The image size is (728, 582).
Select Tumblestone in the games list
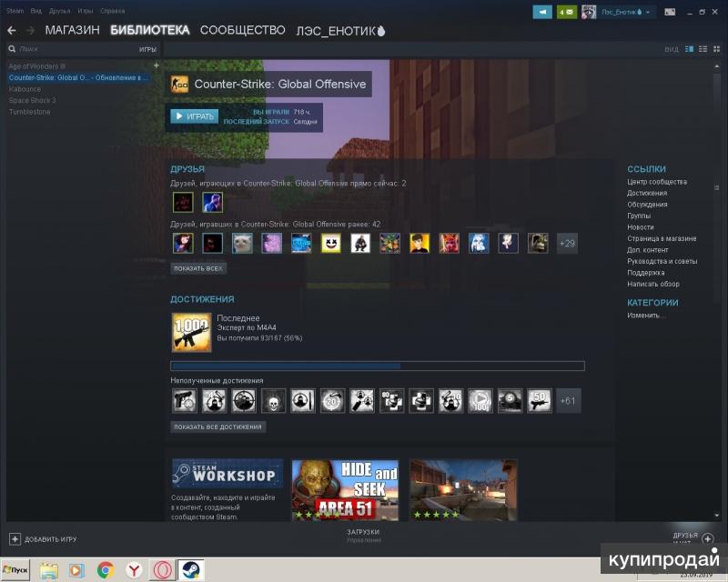pos(29,112)
